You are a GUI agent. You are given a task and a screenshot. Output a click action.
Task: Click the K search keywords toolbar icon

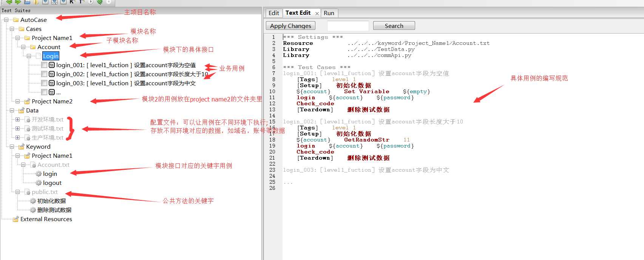click(x=72, y=2)
